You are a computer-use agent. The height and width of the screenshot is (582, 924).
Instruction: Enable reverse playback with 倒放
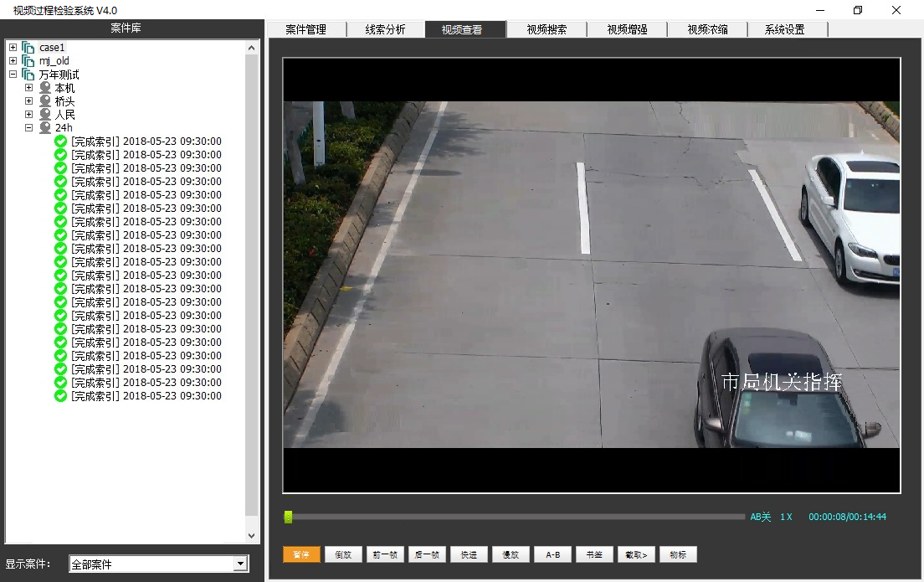click(x=343, y=554)
